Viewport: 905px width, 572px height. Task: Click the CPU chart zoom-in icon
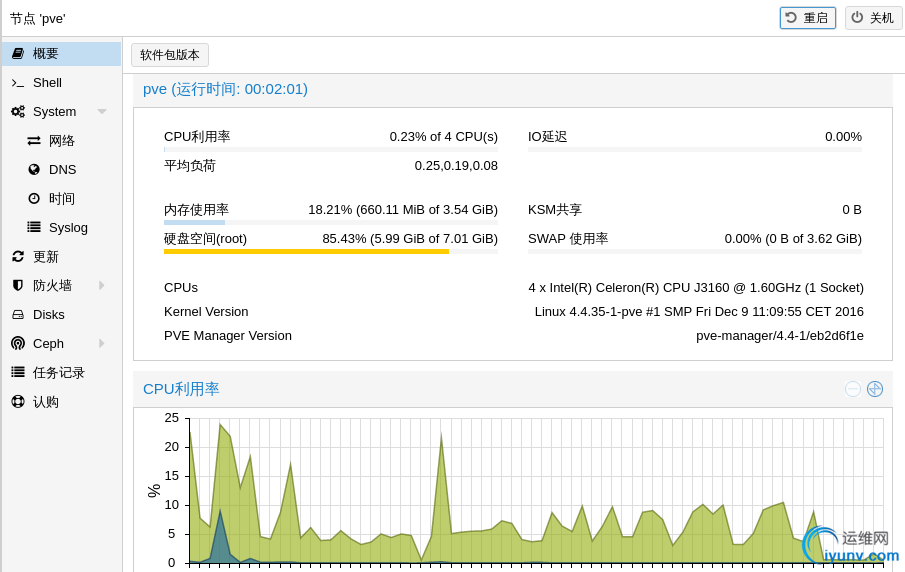(x=875, y=389)
